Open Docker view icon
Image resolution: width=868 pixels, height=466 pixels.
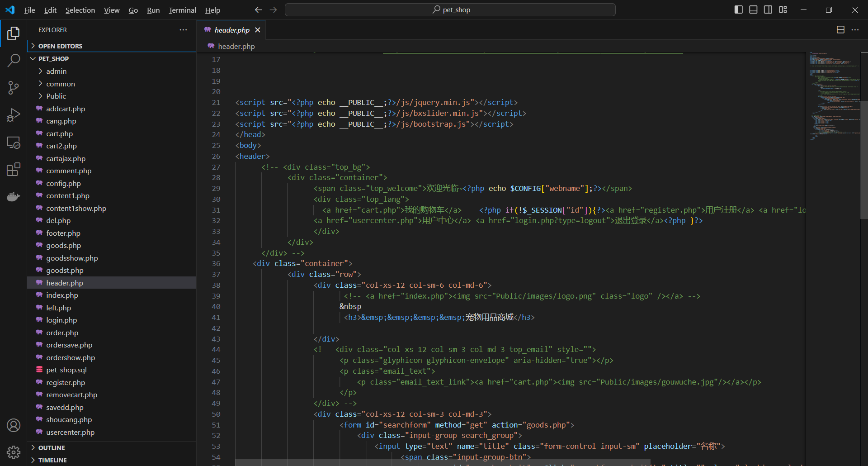coord(14,197)
